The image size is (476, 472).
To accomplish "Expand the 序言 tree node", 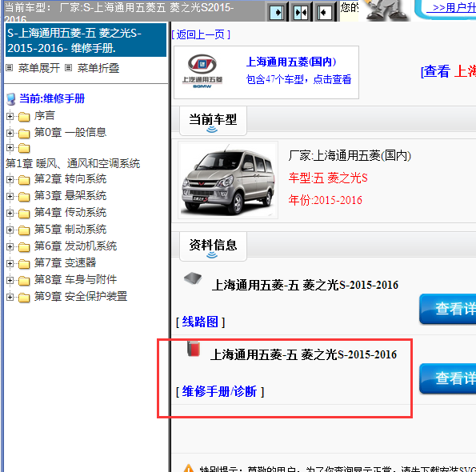I will (10, 116).
